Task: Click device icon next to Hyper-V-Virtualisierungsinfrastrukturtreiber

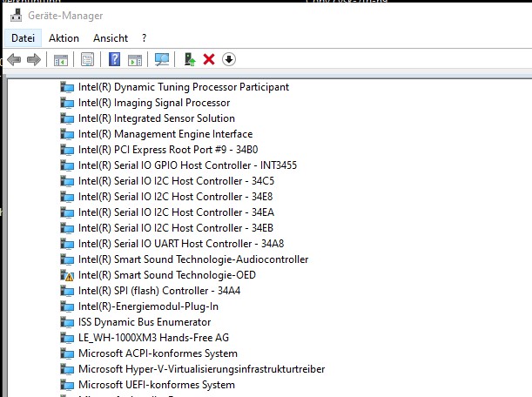Action: coord(67,369)
